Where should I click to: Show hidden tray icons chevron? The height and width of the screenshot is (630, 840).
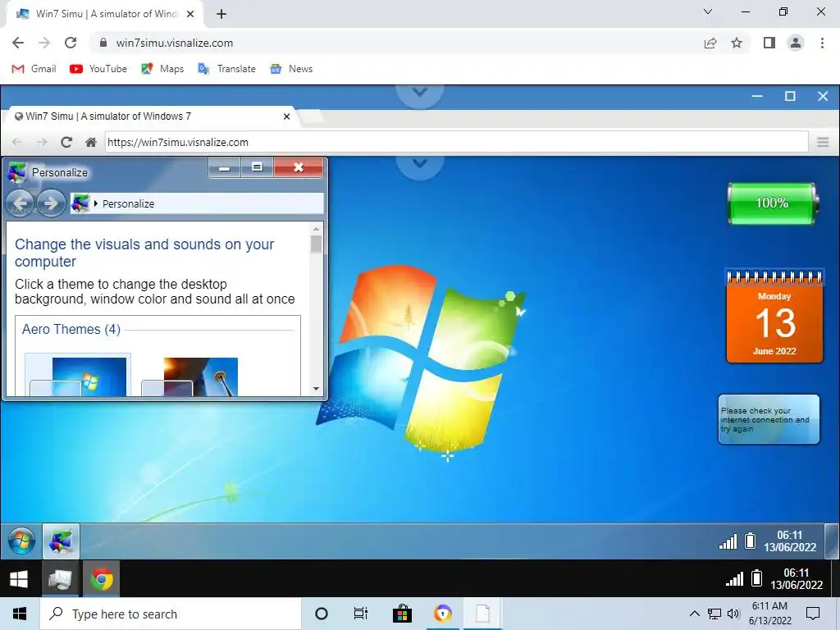tap(694, 614)
